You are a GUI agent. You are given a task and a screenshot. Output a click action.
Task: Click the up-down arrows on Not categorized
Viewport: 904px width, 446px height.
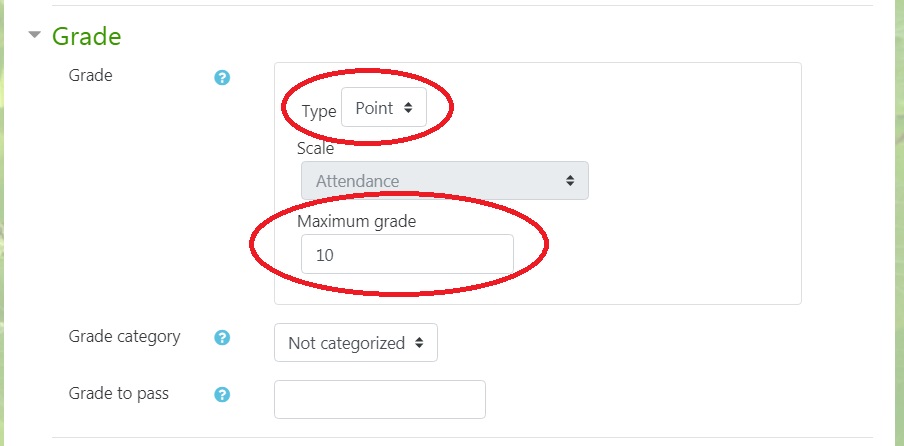419,343
